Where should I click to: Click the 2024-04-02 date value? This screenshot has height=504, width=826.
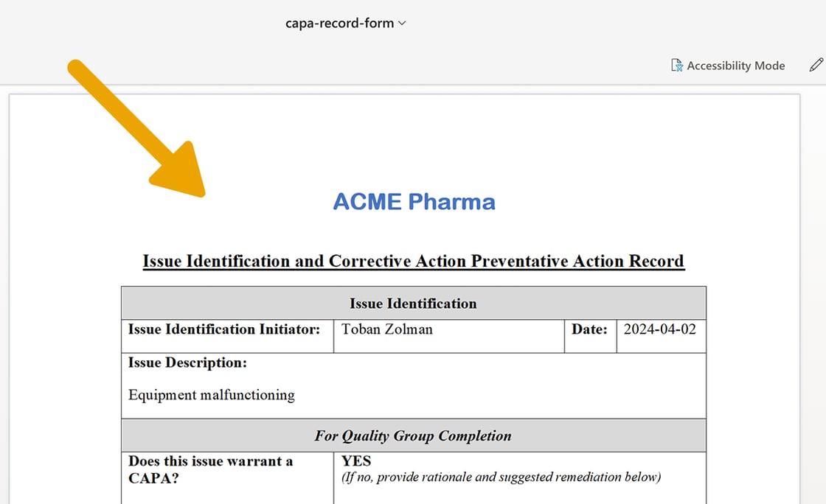point(659,329)
